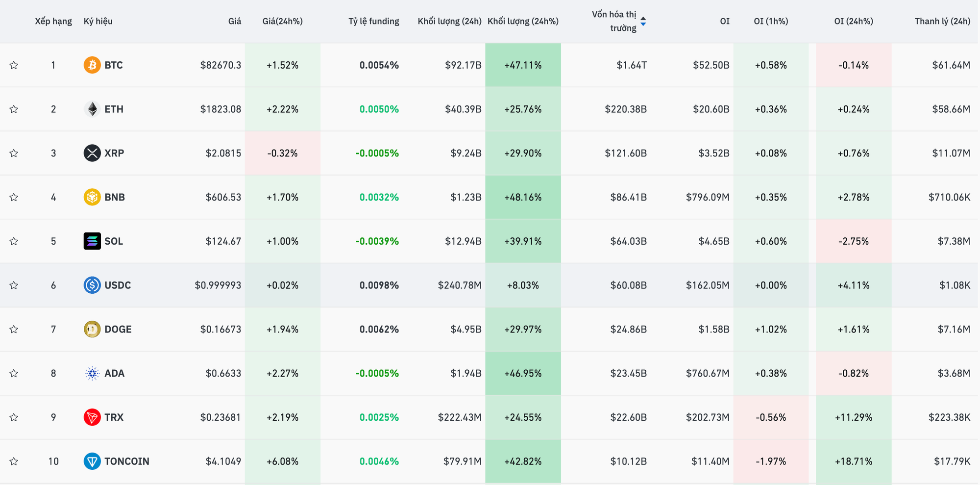Viewport: 980px width, 485px height.
Task: Sort table by Tỷ lệ funding header
Action: pos(373,22)
